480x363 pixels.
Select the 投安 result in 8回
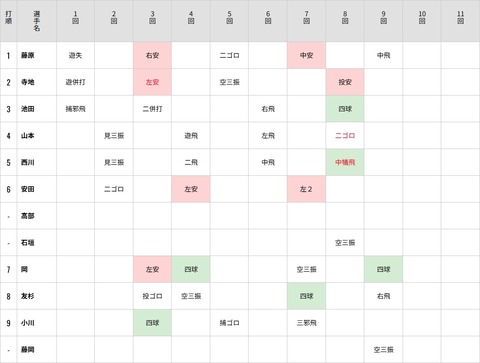click(x=345, y=82)
